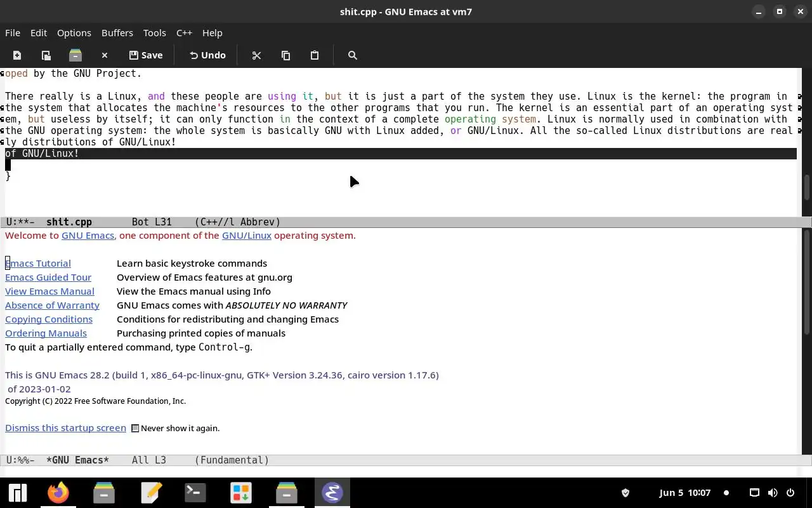Click the Bot L31 position indicator
The image size is (812, 508).
point(152,222)
